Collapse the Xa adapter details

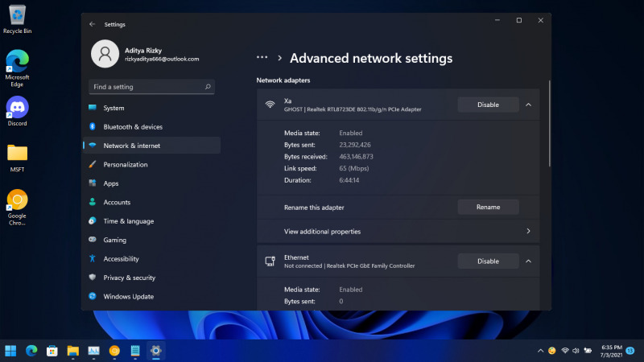[x=529, y=105]
